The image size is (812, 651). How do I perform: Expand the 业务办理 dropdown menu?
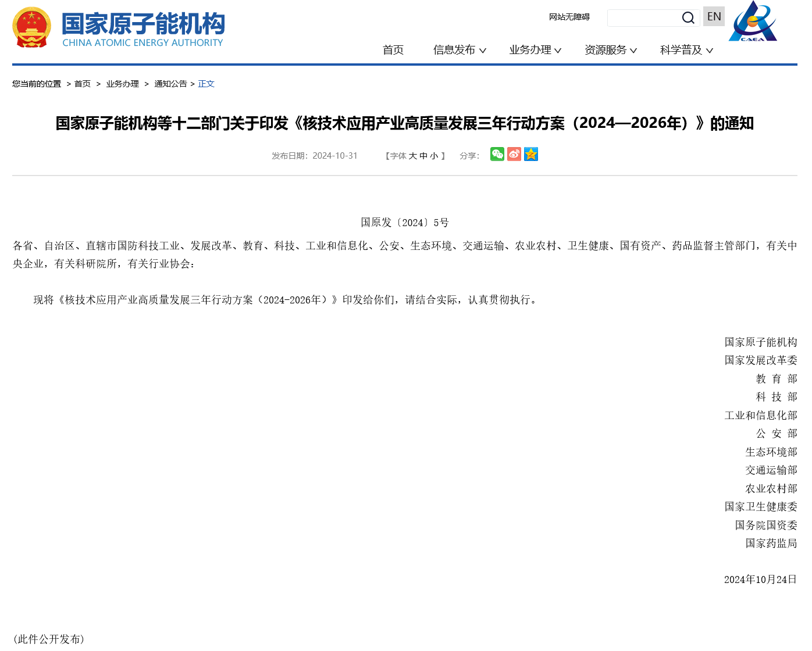pos(535,50)
